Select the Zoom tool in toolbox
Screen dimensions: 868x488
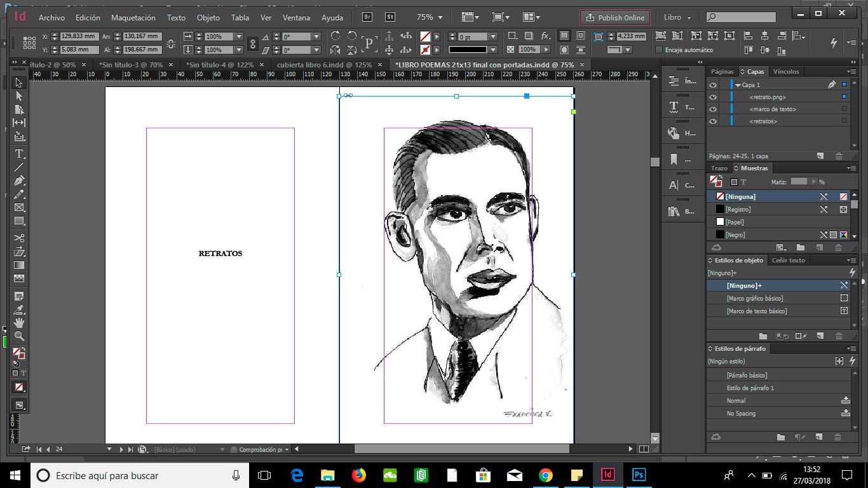click(x=19, y=336)
